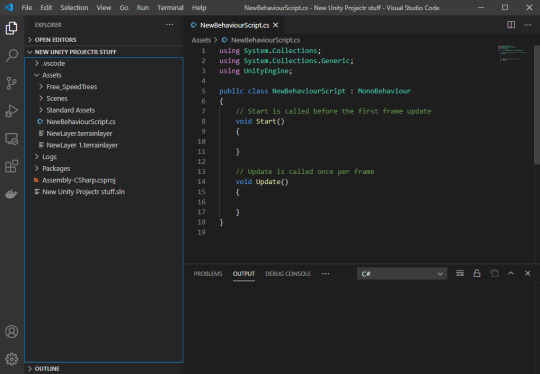Click the editor vertical scrollbar
Screen dimensions: 540x374
[537, 105]
